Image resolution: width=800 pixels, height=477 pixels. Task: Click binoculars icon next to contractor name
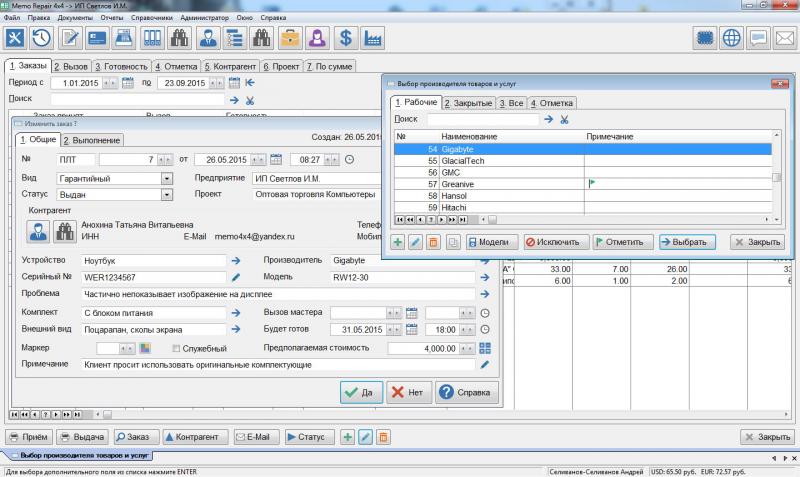[x=65, y=232]
